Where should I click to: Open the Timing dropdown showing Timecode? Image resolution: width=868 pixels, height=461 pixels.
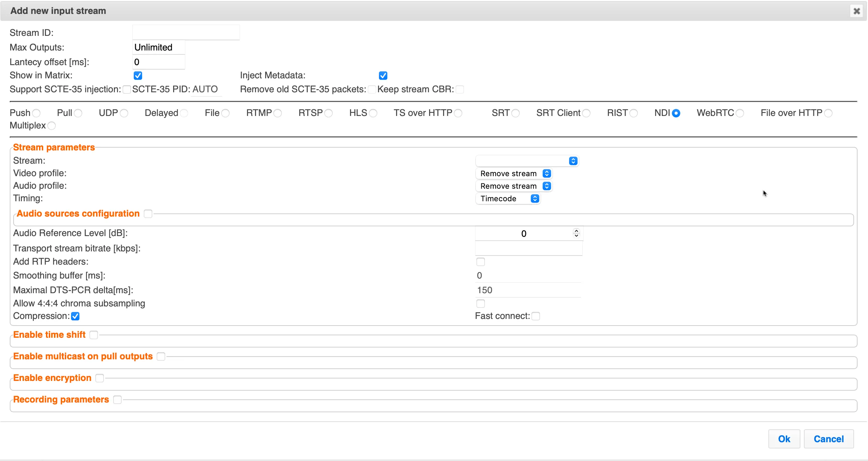click(x=508, y=198)
